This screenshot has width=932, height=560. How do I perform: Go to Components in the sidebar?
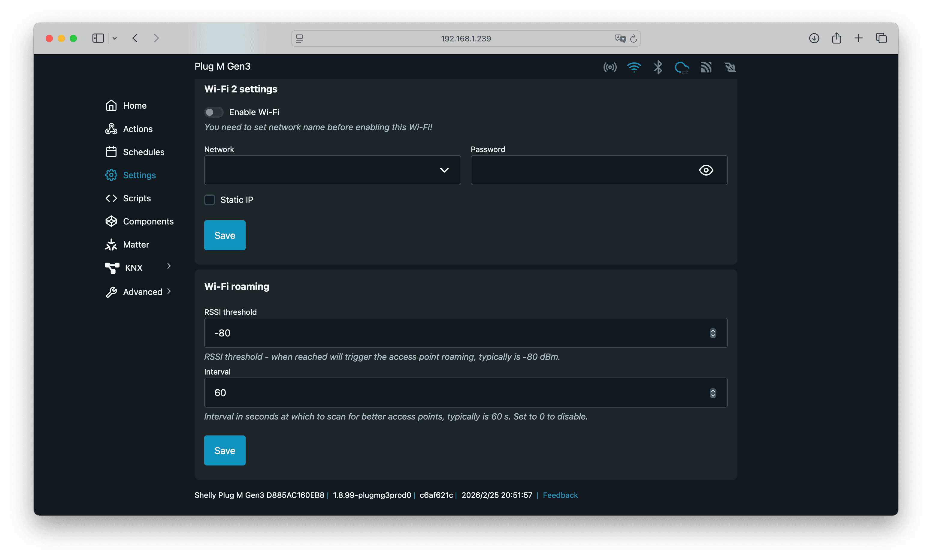click(148, 221)
